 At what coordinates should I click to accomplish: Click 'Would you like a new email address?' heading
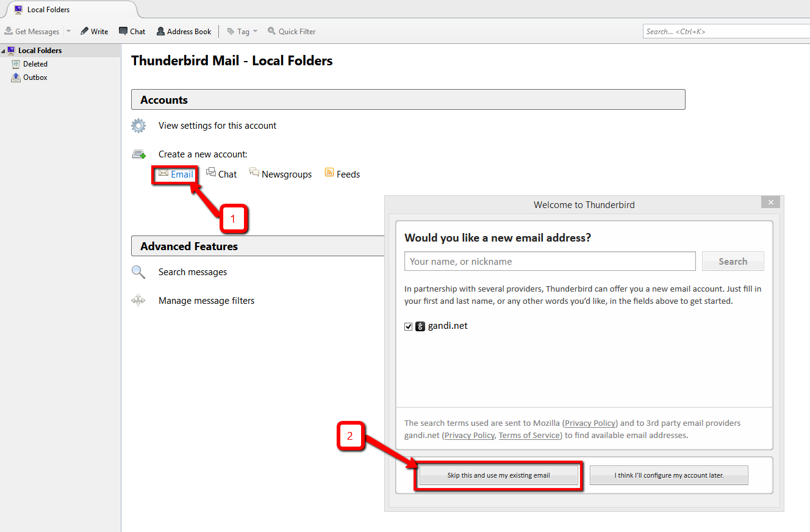click(498, 237)
